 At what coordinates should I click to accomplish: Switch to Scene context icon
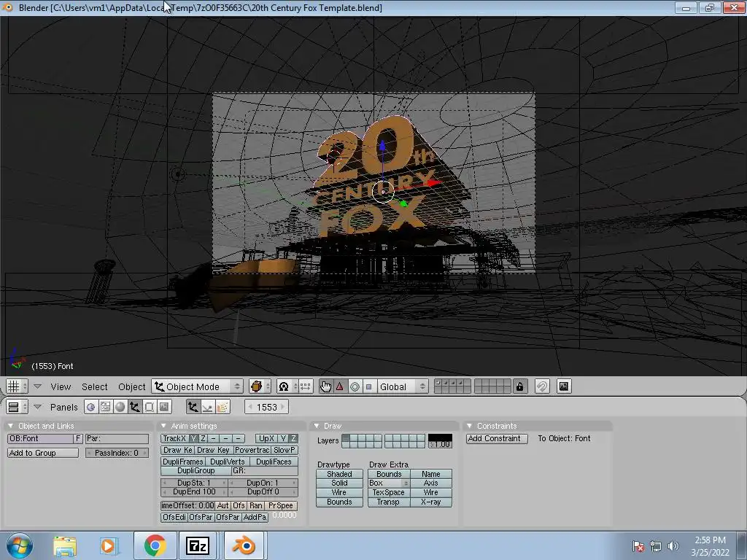coord(164,407)
